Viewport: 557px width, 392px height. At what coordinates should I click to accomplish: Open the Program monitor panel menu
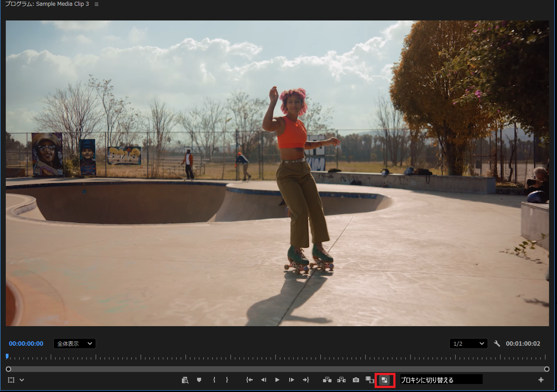[x=97, y=4]
